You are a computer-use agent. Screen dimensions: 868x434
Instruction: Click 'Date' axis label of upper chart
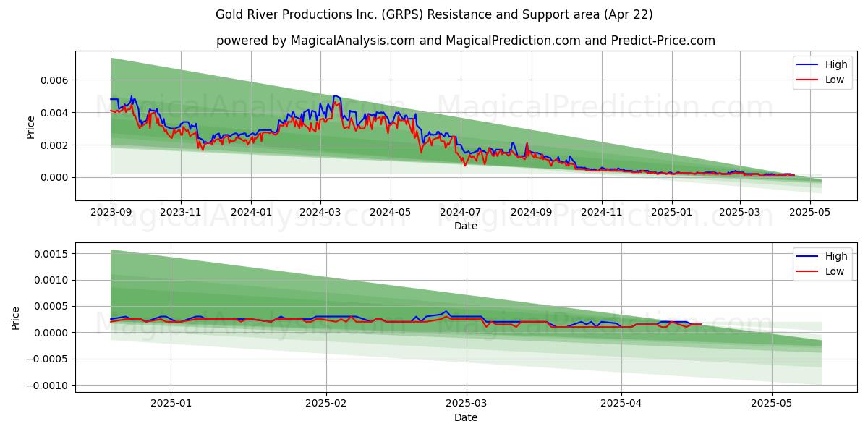pos(466,226)
